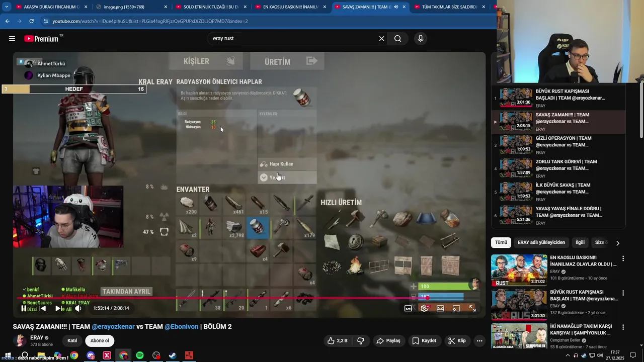Share the video via Paylaş
This screenshot has width=644, height=362.
(388, 340)
